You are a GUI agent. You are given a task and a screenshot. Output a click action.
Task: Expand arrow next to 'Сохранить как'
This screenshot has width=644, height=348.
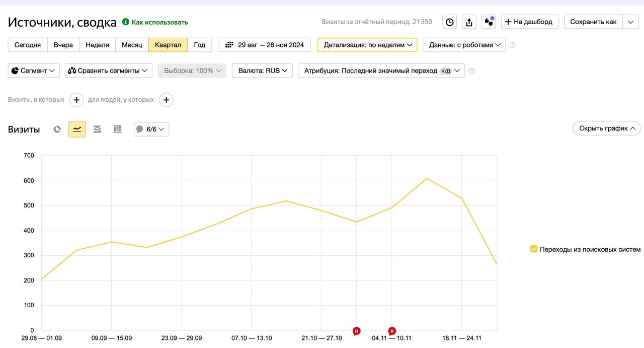pos(631,22)
